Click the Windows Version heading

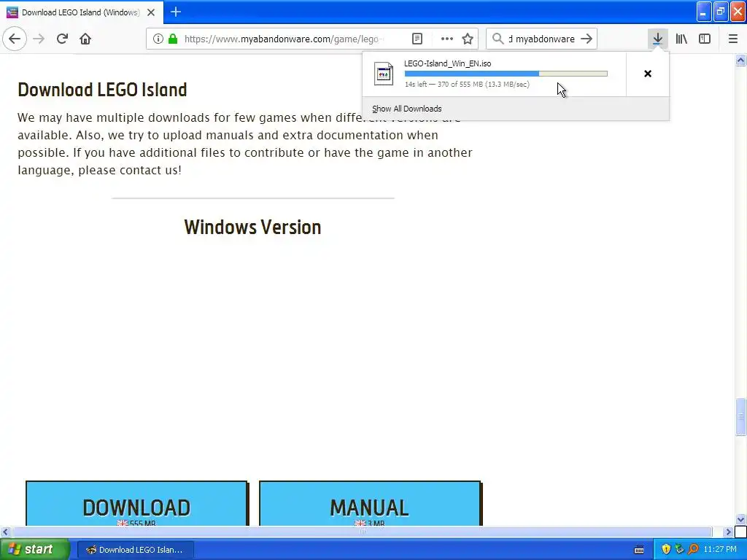[x=252, y=227]
